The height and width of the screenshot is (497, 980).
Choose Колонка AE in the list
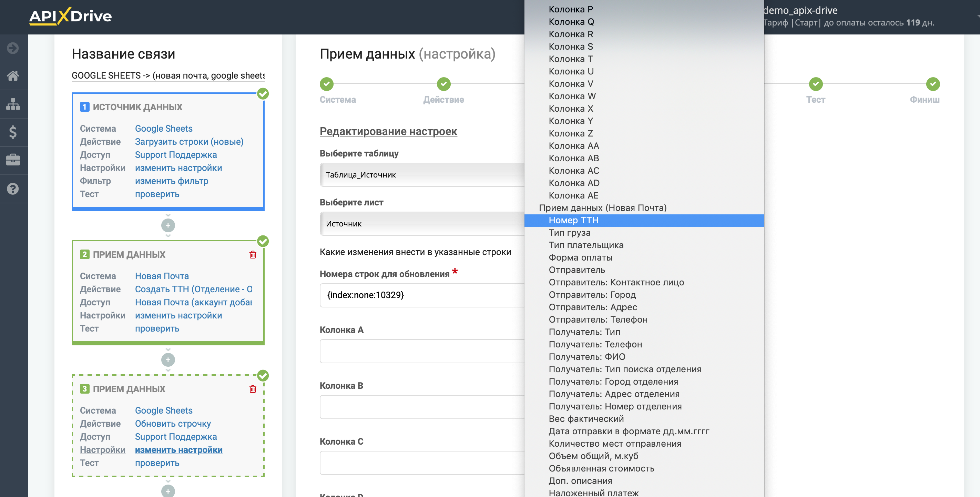(644, 196)
